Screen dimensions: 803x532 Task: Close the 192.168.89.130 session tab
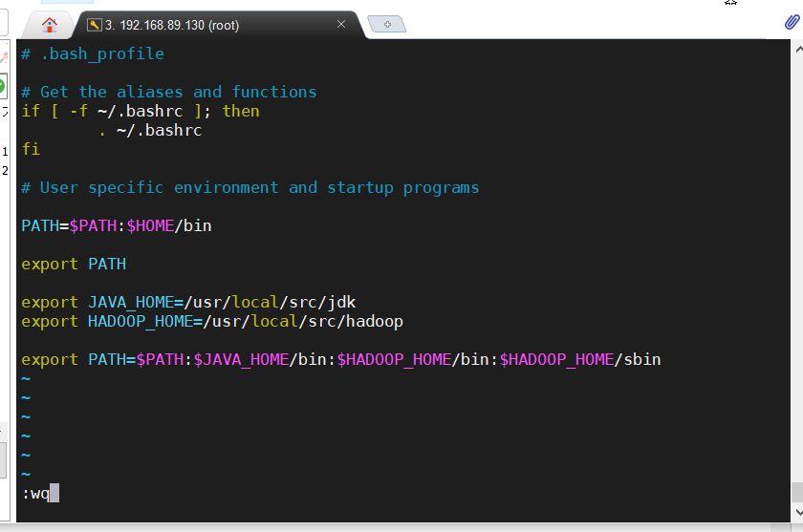(341, 24)
